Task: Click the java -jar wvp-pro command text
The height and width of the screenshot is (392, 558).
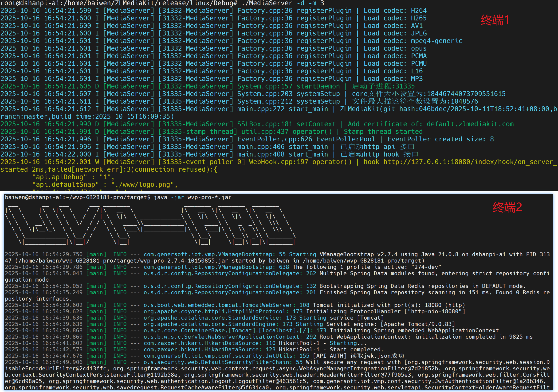Action: click(193, 197)
